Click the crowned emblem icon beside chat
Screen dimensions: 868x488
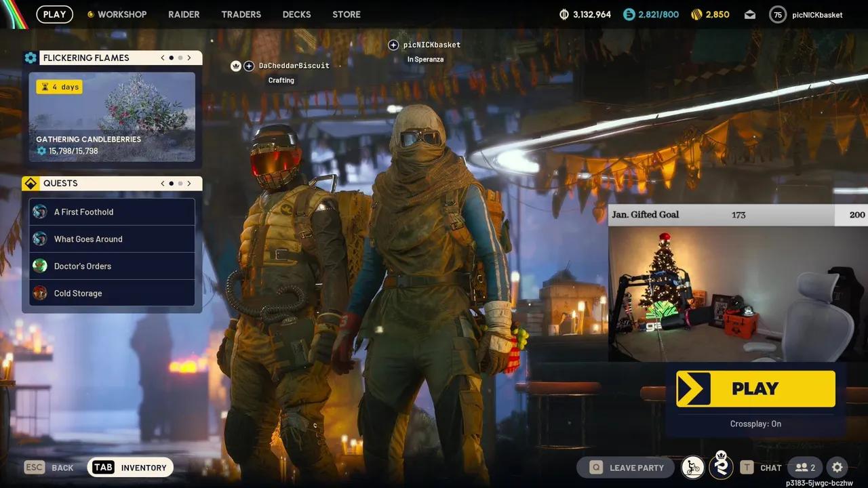pyautogui.click(x=721, y=466)
